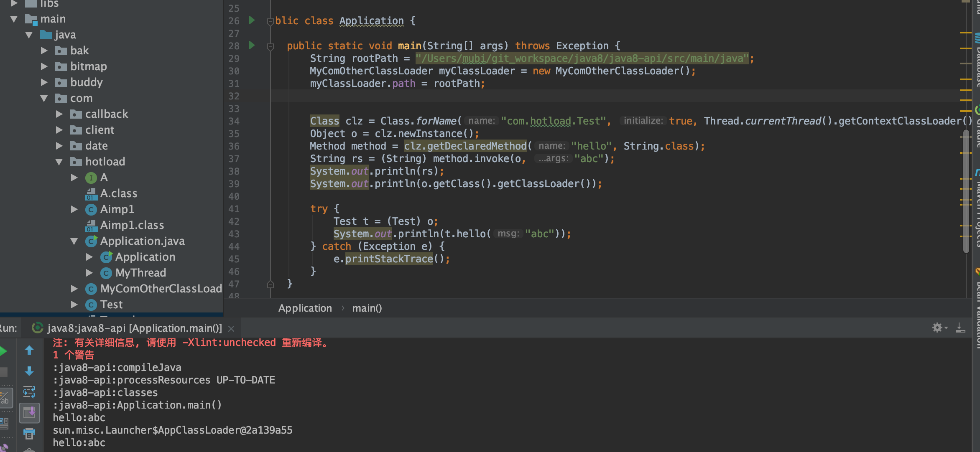Toggle the swap-lines icon in console toolbar
Image resolution: width=980 pixels, height=452 pixels.
tap(29, 392)
